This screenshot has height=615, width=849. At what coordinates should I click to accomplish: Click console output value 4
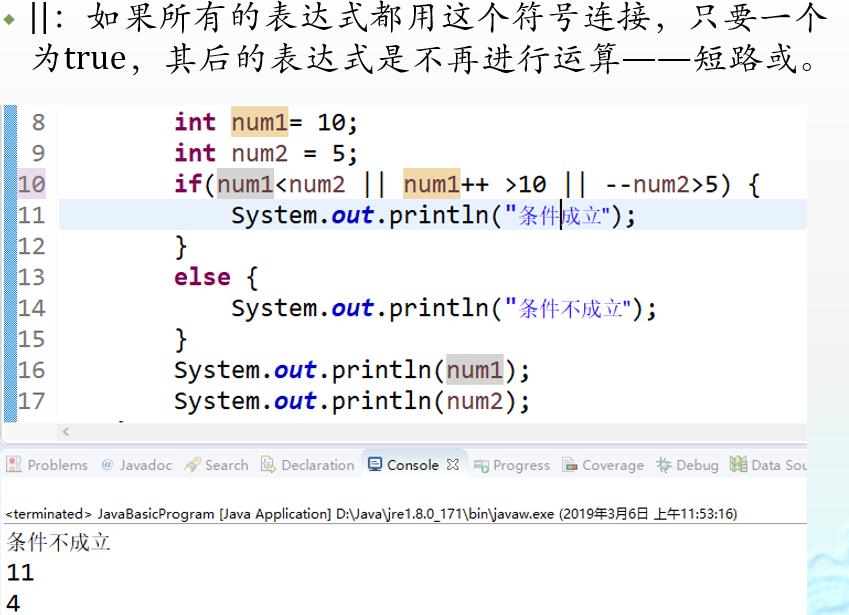(x=13, y=603)
